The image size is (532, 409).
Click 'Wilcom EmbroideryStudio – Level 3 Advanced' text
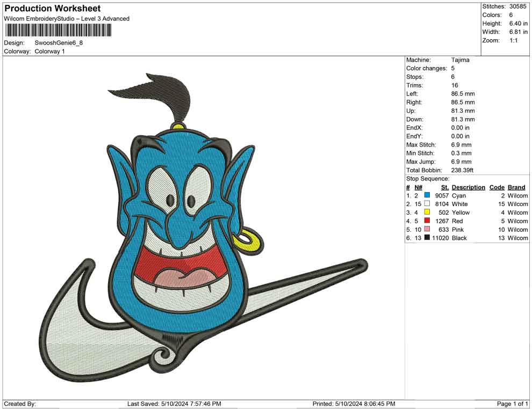(x=67, y=19)
